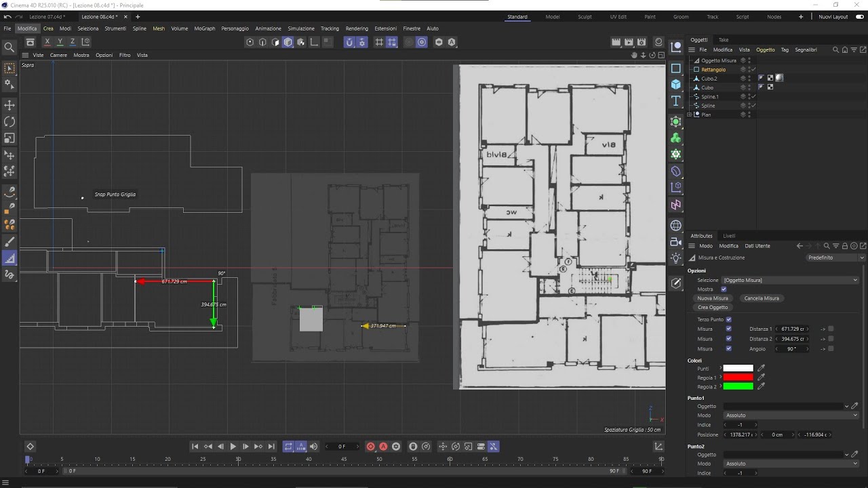
Task: Click the Crea Oggetto button
Action: 713,308
